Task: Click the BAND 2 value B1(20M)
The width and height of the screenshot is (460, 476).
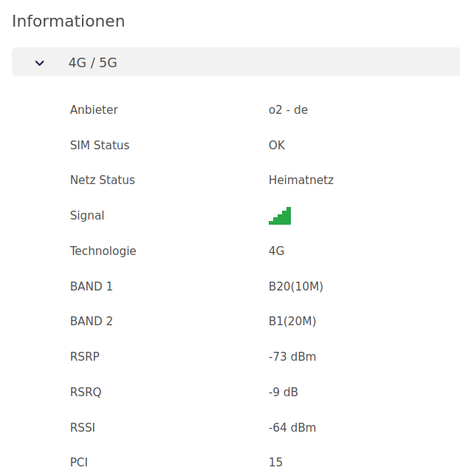Action: coord(292,322)
